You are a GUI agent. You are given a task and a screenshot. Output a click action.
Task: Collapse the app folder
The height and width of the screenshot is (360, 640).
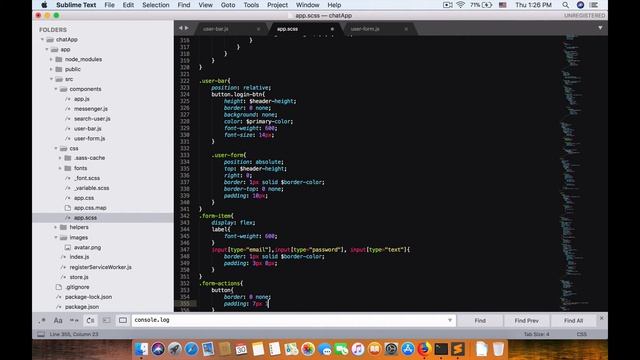tap(47, 49)
